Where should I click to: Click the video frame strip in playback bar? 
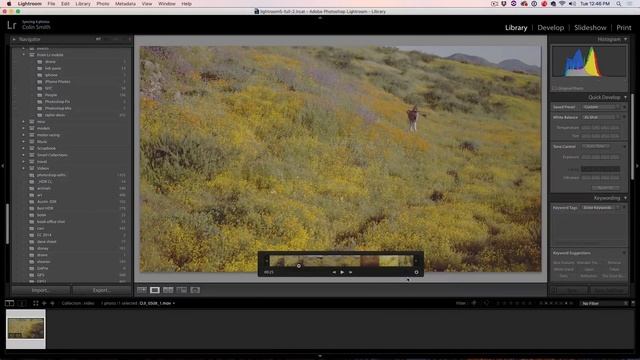341,260
